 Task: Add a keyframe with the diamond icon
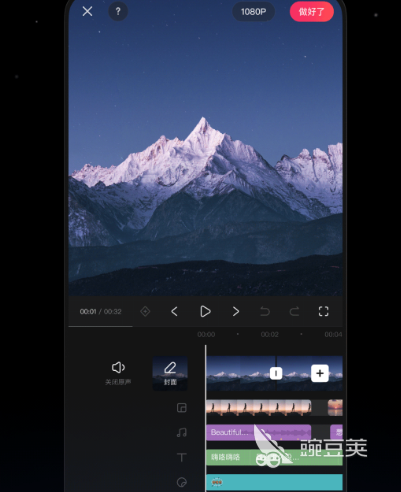coord(145,311)
